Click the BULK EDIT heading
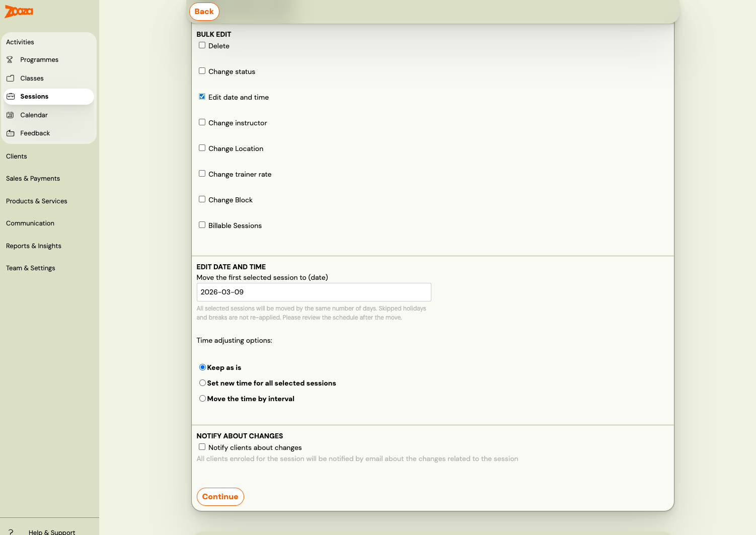The width and height of the screenshot is (756, 535). click(x=214, y=35)
